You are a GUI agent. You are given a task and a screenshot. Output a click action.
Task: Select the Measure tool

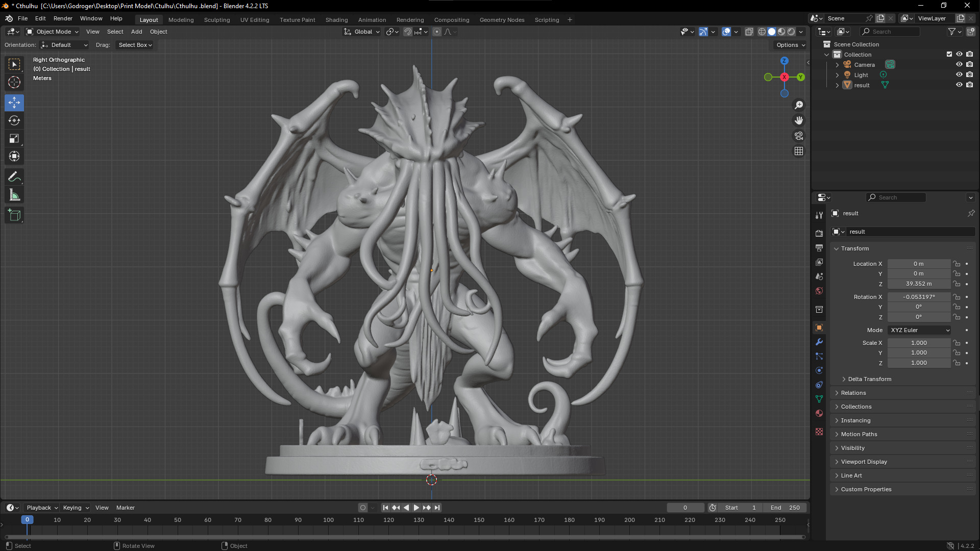[14, 195]
